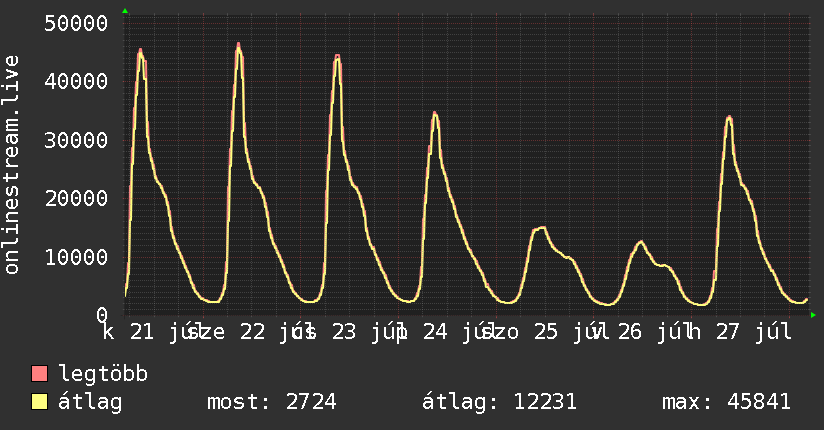Click the green arrow ending the x-axis
This screenshot has height=430, width=824.
pyautogui.click(x=813, y=315)
